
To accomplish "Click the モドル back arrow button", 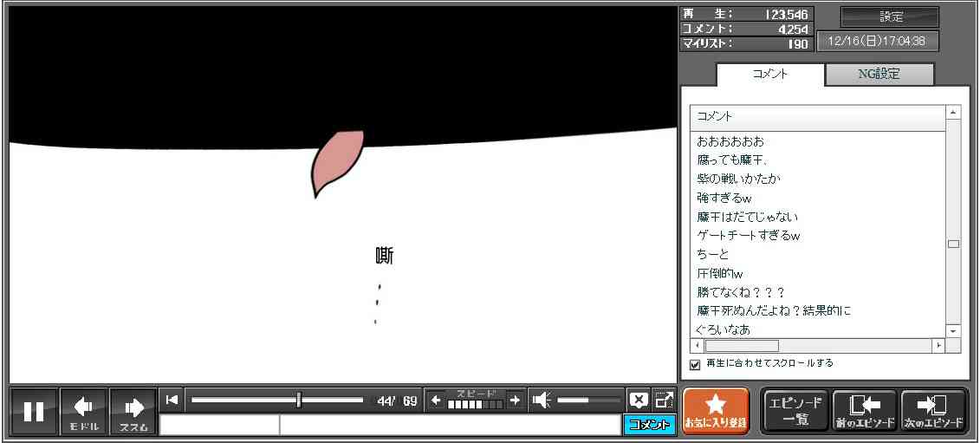I will click(84, 411).
